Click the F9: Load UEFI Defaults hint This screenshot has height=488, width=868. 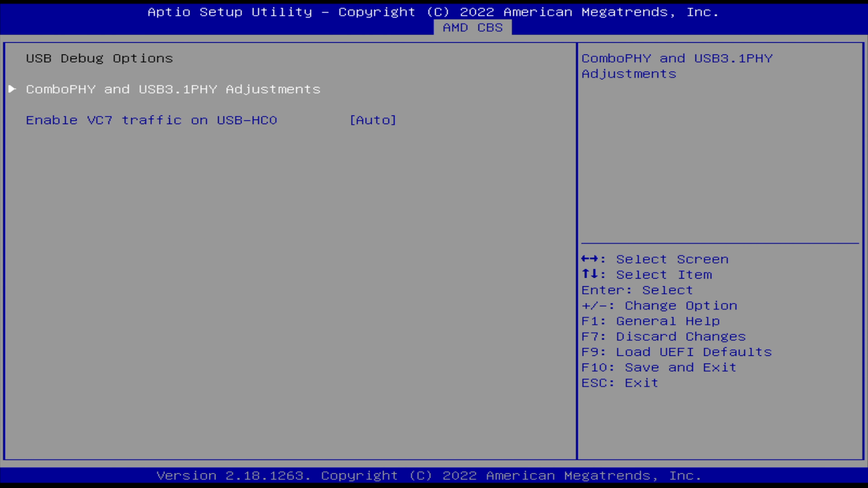[677, 352]
